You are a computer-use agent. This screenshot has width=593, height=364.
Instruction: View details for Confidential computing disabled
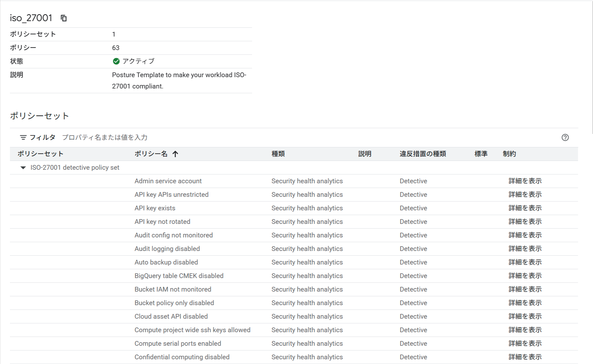coord(525,357)
